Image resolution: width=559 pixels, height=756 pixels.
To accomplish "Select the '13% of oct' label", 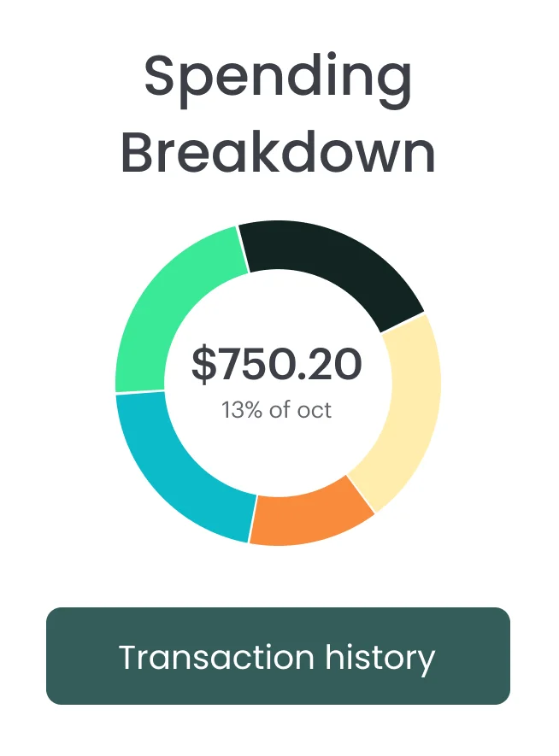I will 277,410.
